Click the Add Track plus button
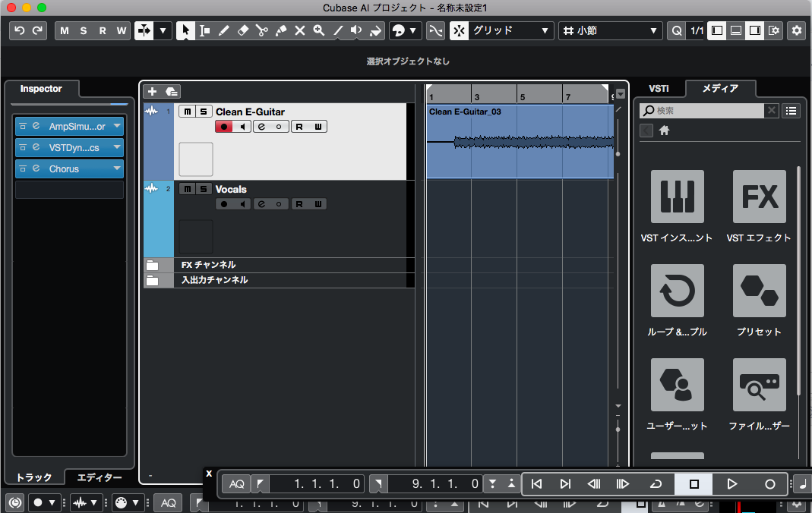 (x=152, y=92)
